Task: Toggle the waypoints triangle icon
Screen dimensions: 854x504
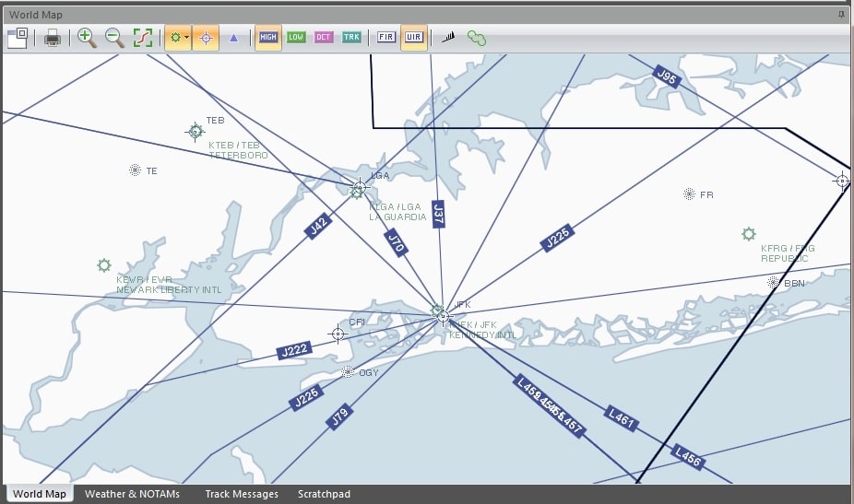Action: click(x=233, y=38)
